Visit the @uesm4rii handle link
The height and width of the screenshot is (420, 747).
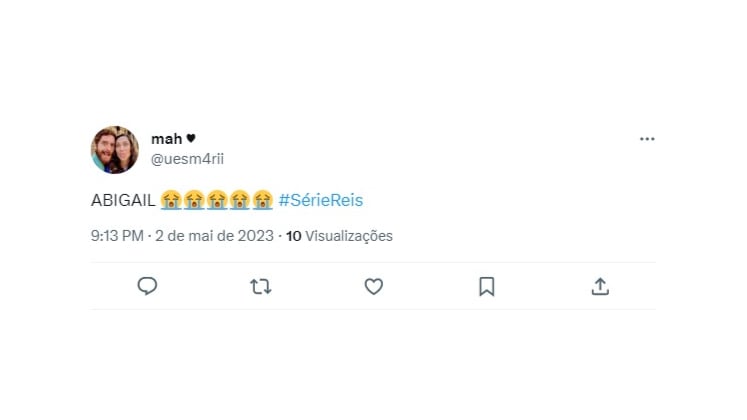tap(184, 157)
